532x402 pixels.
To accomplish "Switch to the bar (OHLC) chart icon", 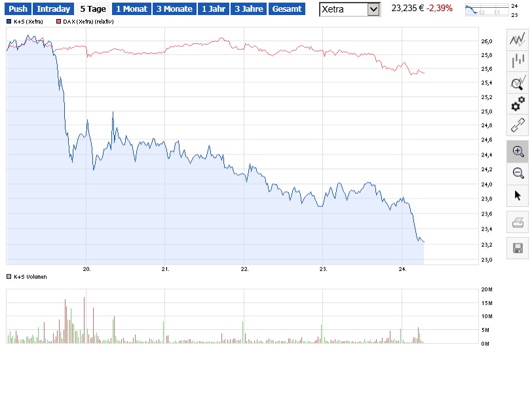I will point(518,61).
